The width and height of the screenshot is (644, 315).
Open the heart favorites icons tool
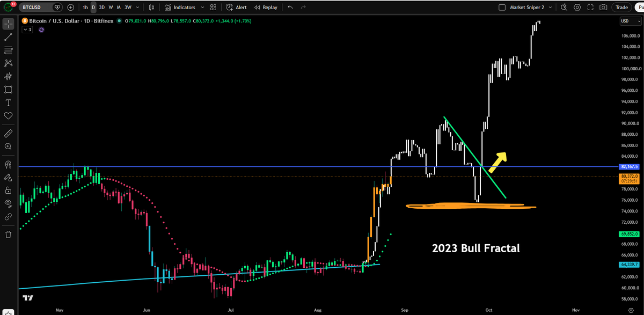point(9,115)
